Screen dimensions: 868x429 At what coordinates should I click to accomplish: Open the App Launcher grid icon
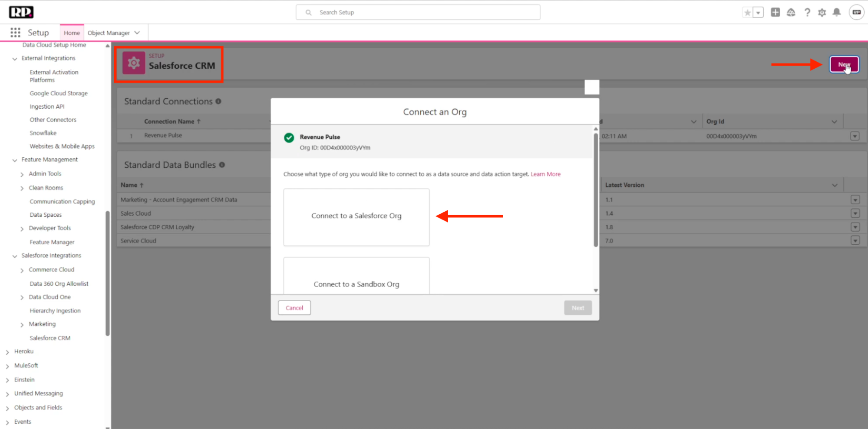click(x=15, y=33)
